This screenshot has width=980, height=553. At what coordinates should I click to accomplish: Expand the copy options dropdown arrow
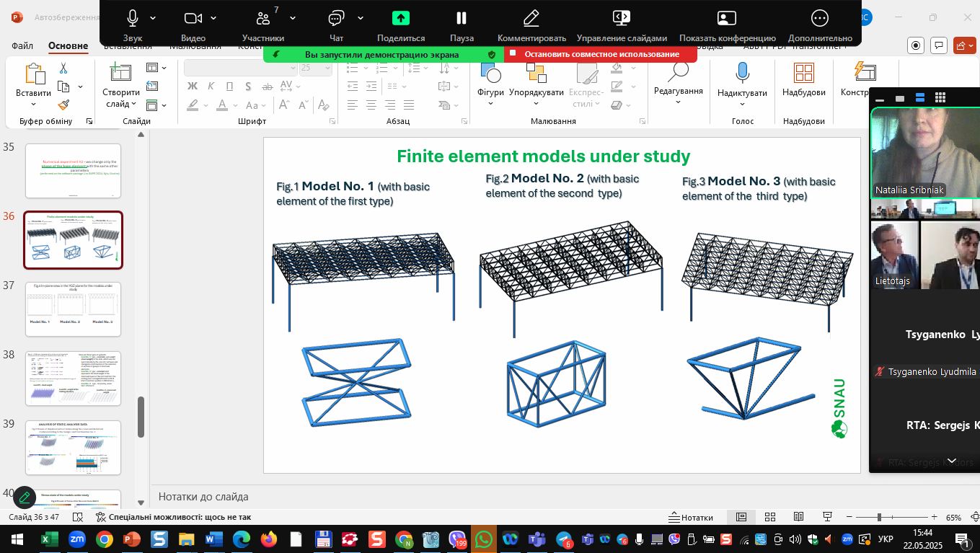[x=80, y=87]
